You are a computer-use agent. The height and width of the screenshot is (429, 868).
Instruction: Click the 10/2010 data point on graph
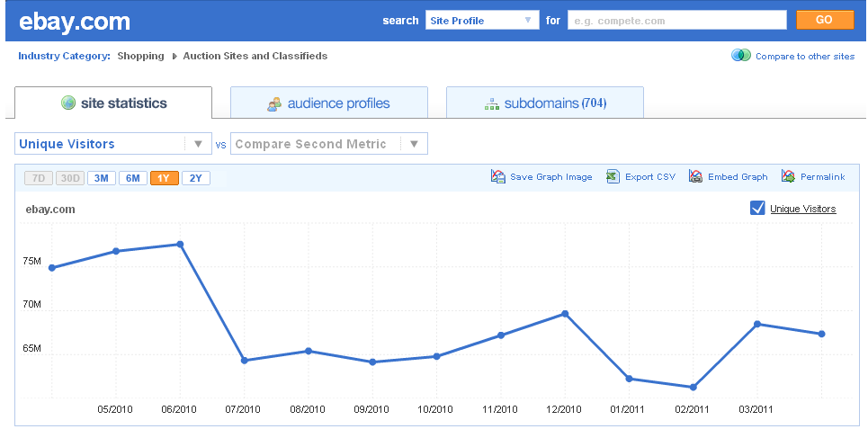click(x=437, y=356)
